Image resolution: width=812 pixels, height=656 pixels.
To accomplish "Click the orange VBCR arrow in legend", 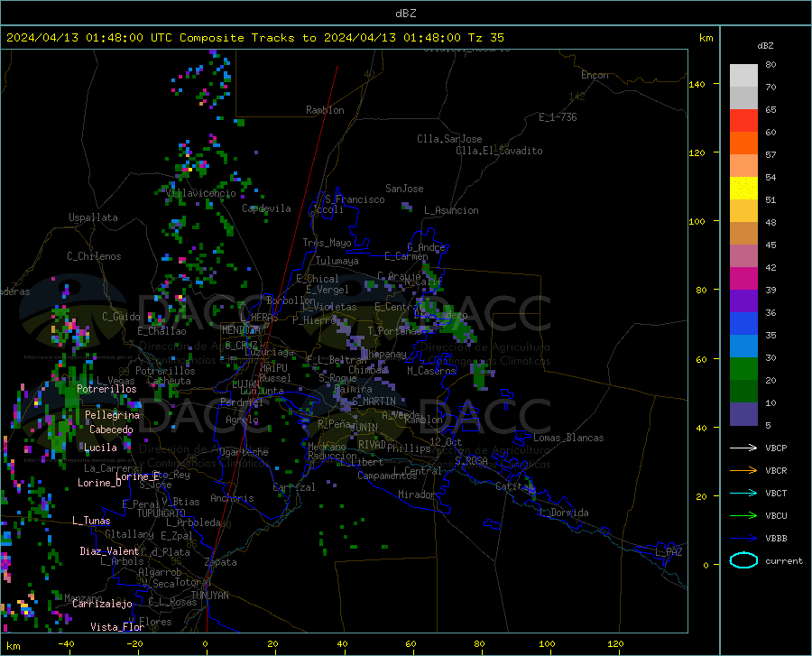I will (743, 471).
